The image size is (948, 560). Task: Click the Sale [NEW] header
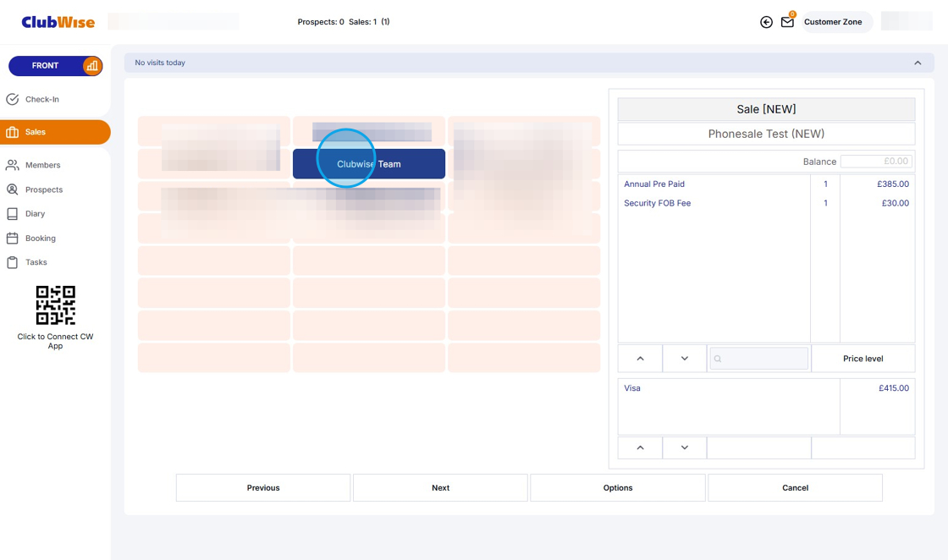coord(766,109)
